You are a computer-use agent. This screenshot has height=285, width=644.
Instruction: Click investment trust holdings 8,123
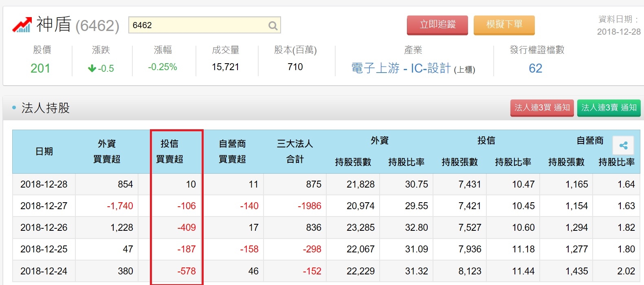[470, 271]
